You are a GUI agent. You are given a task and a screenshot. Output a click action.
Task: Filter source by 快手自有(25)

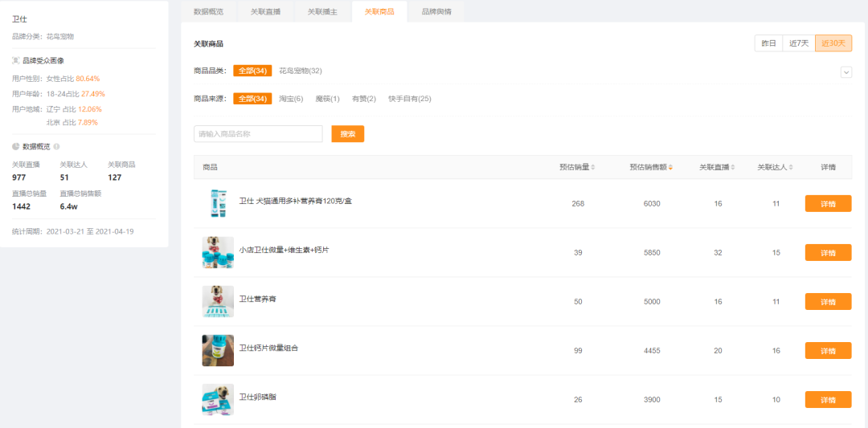pos(410,99)
